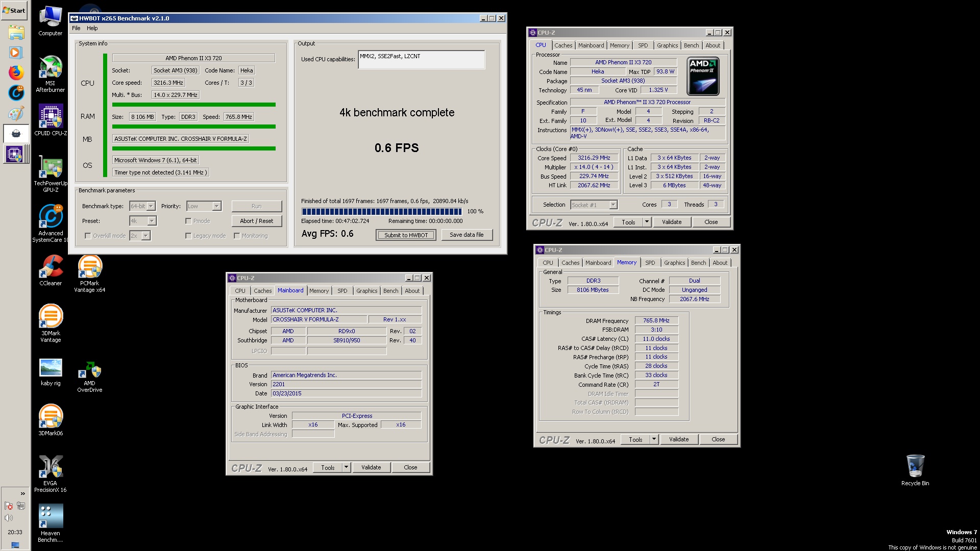Click the Run button in HWBOT

point(257,206)
